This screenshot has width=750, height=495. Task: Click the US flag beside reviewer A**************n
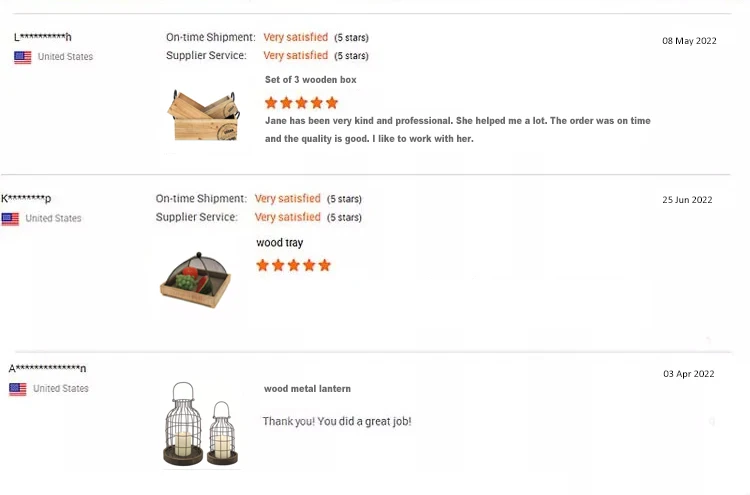tap(18, 389)
